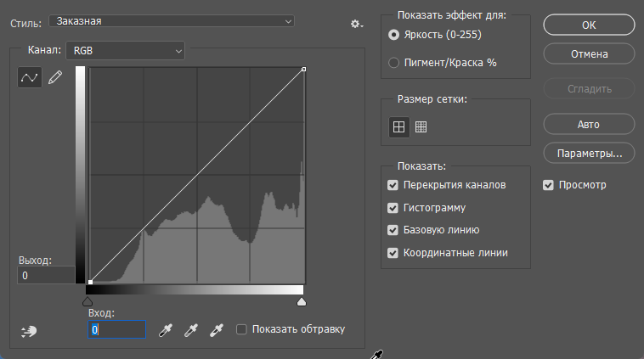Select the pencil draw-curve tool

[x=55, y=77]
